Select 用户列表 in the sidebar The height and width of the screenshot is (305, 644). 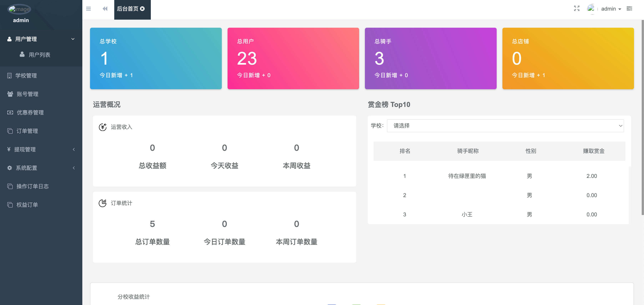pos(36,55)
